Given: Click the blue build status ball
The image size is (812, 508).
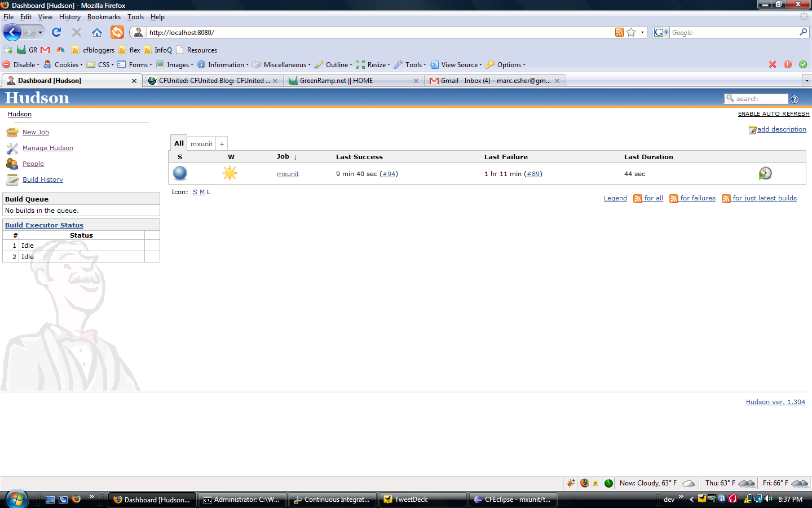Looking at the screenshot, I should pos(180,173).
